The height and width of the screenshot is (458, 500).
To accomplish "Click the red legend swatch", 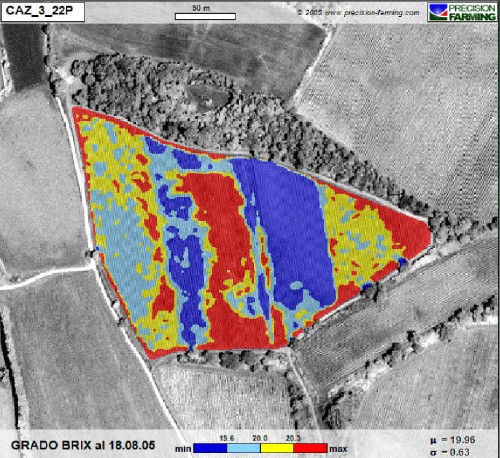I will 310,448.
